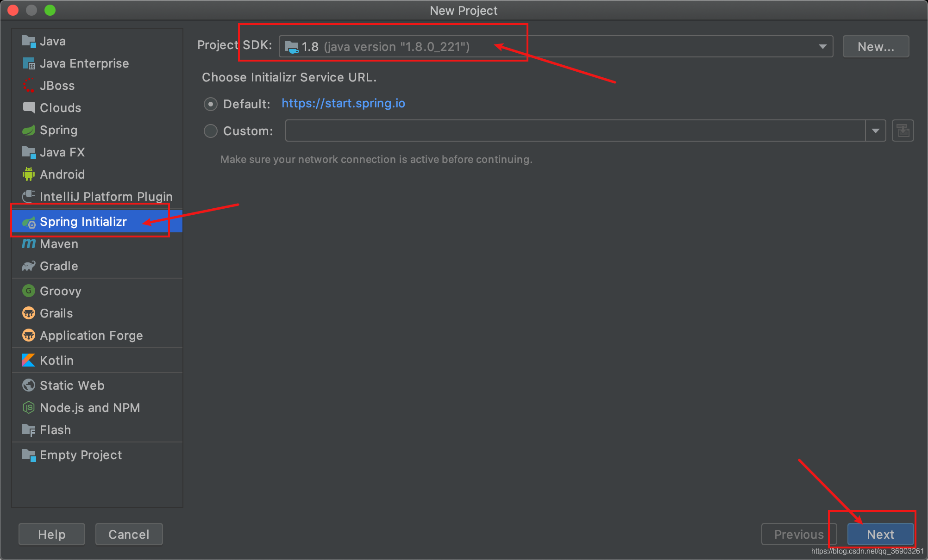The image size is (928, 560).
Task: Click the Spring leaf icon
Action: coord(29,130)
